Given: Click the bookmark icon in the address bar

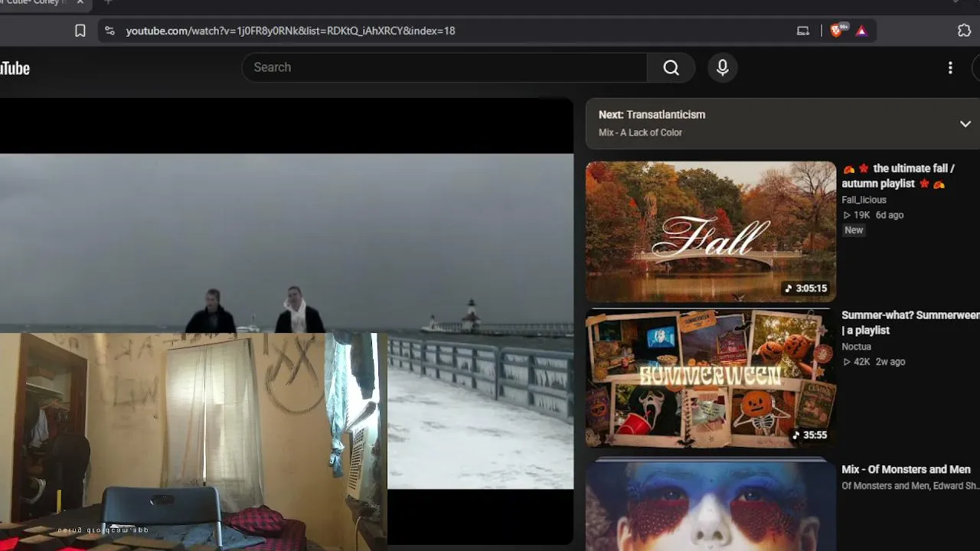Looking at the screenshot, I should click(x=80, y=31).
